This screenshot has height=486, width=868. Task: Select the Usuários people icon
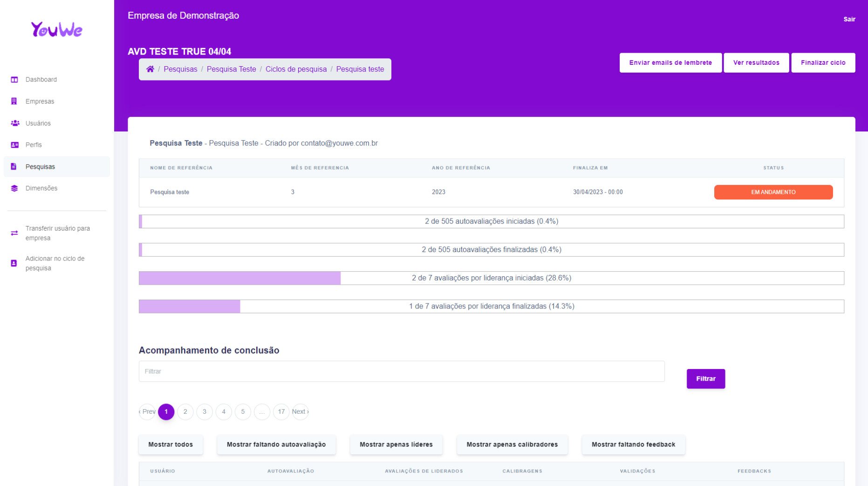pos(15,123)
